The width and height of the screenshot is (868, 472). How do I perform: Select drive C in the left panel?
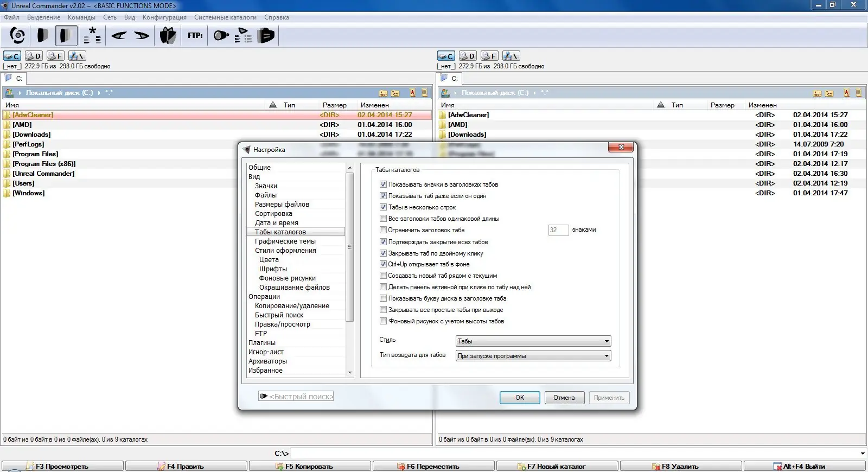12,56
